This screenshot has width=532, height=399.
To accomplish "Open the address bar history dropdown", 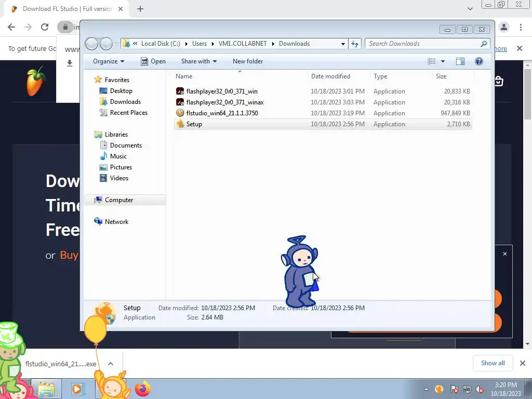I will tap(343, 44).
